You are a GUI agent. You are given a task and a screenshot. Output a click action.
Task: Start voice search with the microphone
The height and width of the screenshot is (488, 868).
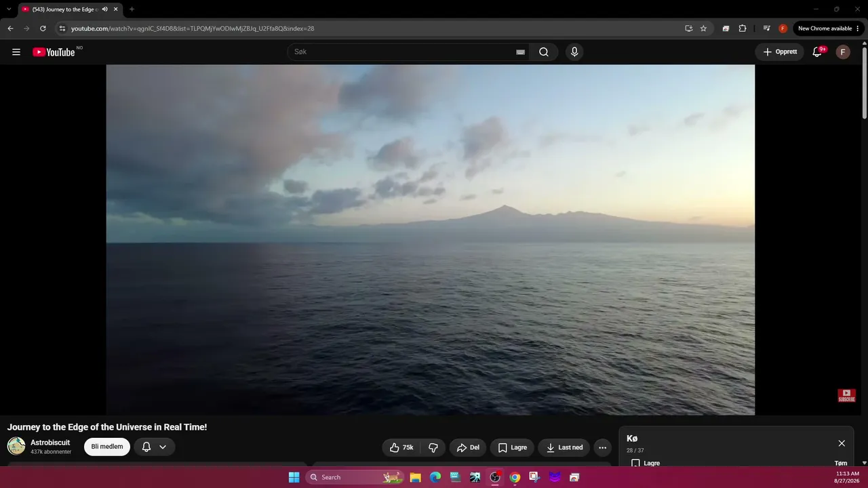pyautogui.click(x=574, y=52)
